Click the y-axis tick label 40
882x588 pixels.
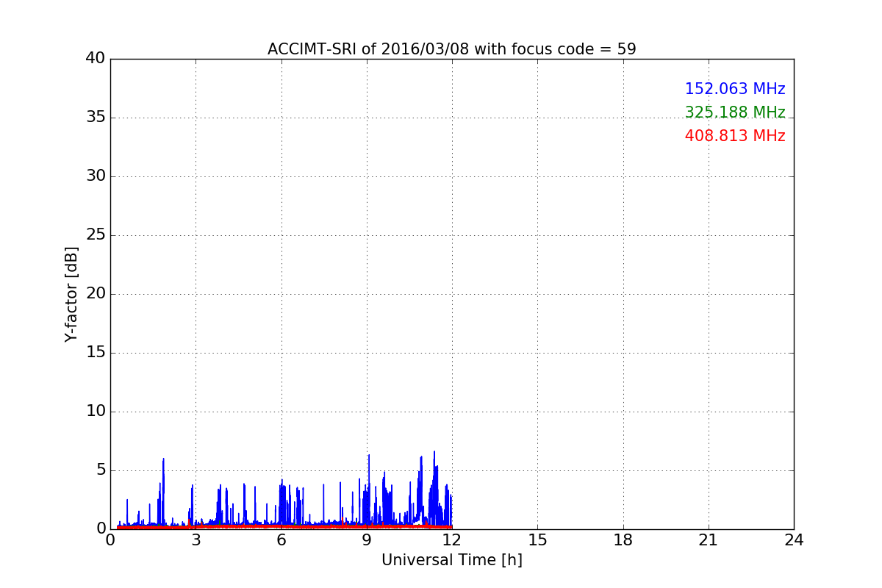click(x=96, y=59)
